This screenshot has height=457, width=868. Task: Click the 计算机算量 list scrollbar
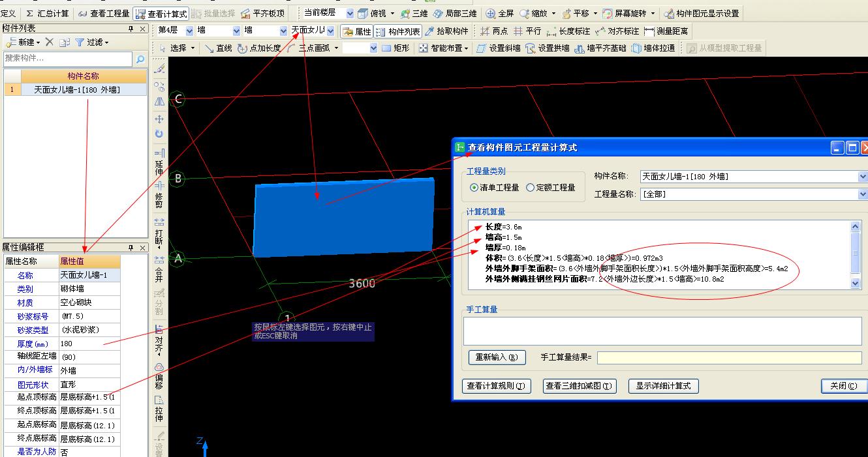(856, 255)
